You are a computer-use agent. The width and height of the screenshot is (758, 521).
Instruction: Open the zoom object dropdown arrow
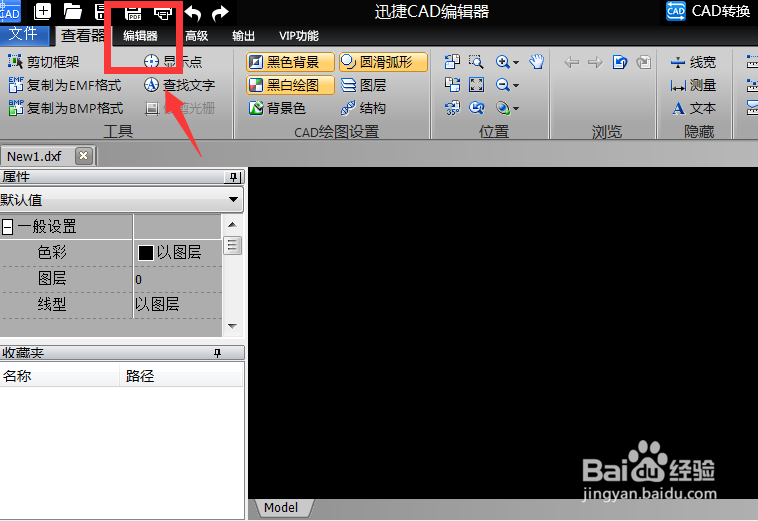tap(516, 109)
